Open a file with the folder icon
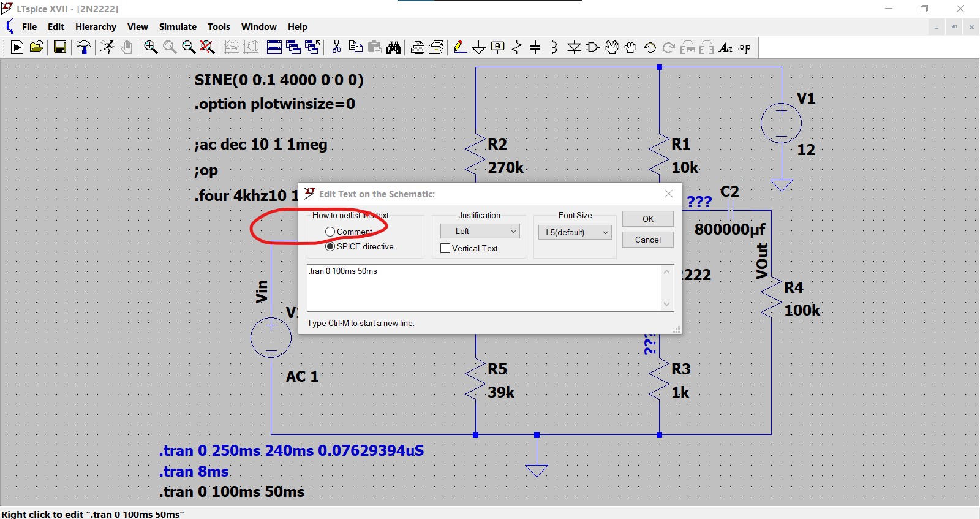The width and height of the screenshot is (980, 519). tap(37, 47)
